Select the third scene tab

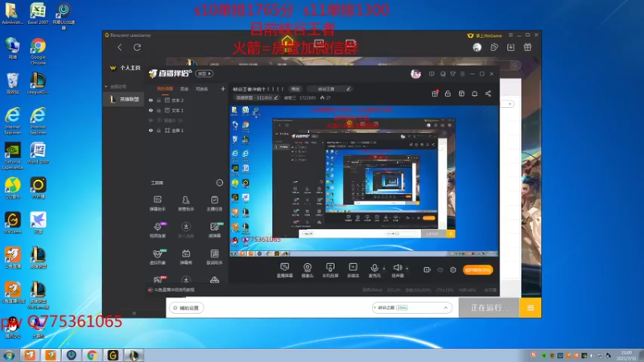201,88
